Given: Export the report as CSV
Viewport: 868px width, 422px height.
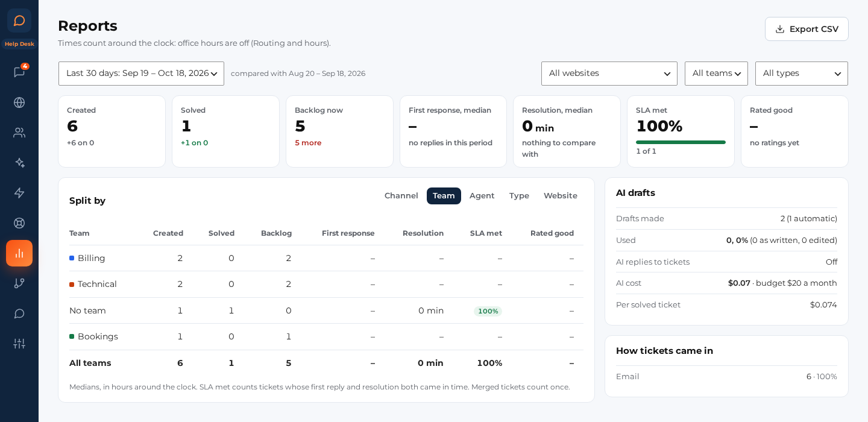Looking at the screenshot, I should pyautogui.click(x=807, y=29).
